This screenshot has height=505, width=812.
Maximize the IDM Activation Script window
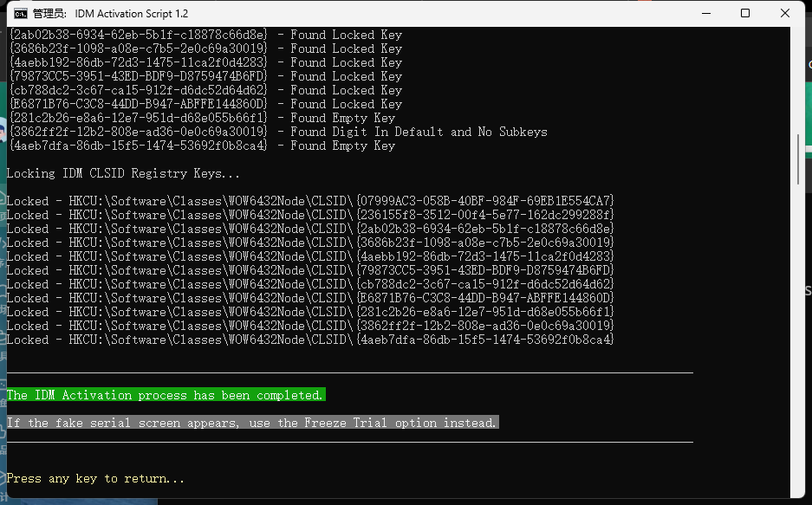(744, 14)
